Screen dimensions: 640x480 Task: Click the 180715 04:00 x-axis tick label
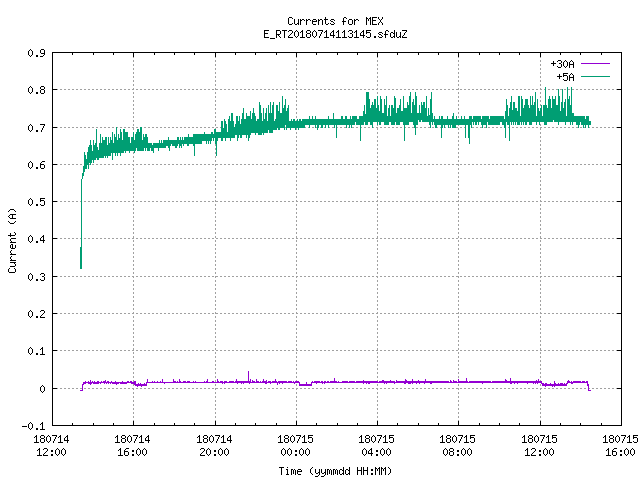coord(376,446)
